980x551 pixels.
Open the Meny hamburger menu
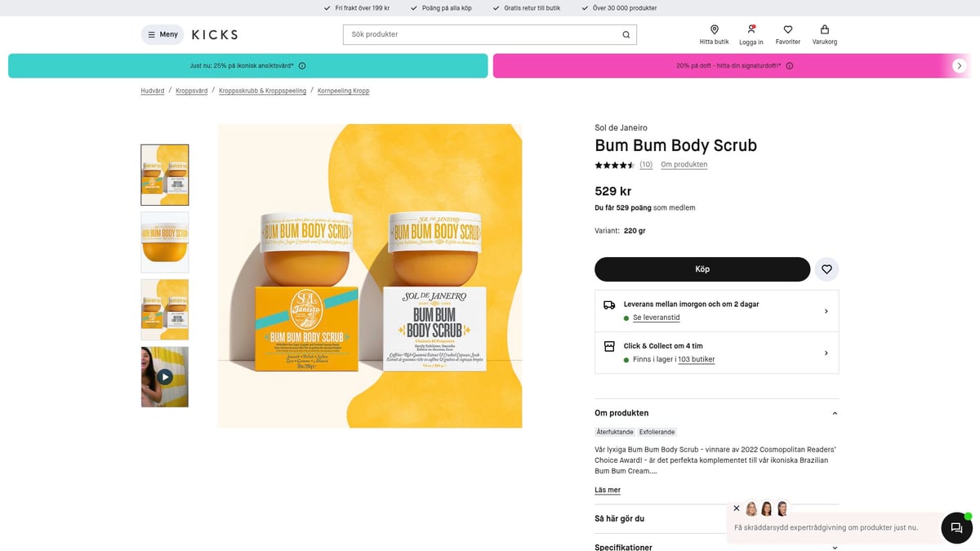(x=163, y=34)
